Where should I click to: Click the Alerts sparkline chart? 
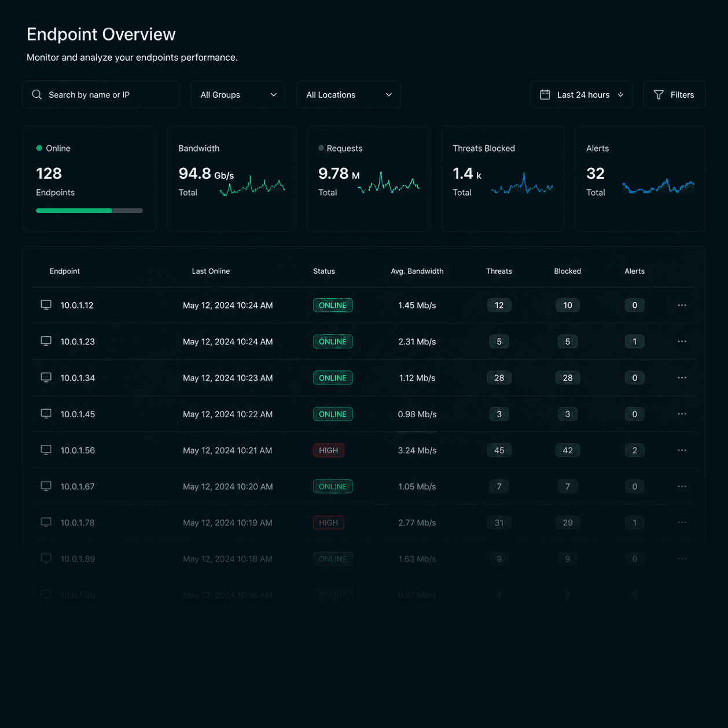pos(659,186)
